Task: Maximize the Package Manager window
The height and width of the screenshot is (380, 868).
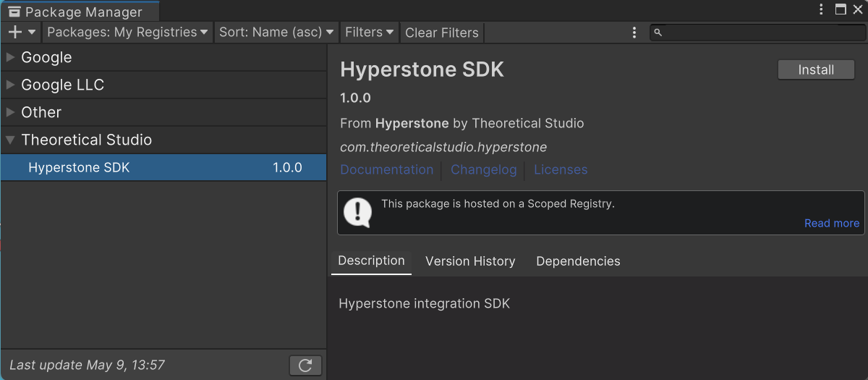Action: tap(841, 9)
